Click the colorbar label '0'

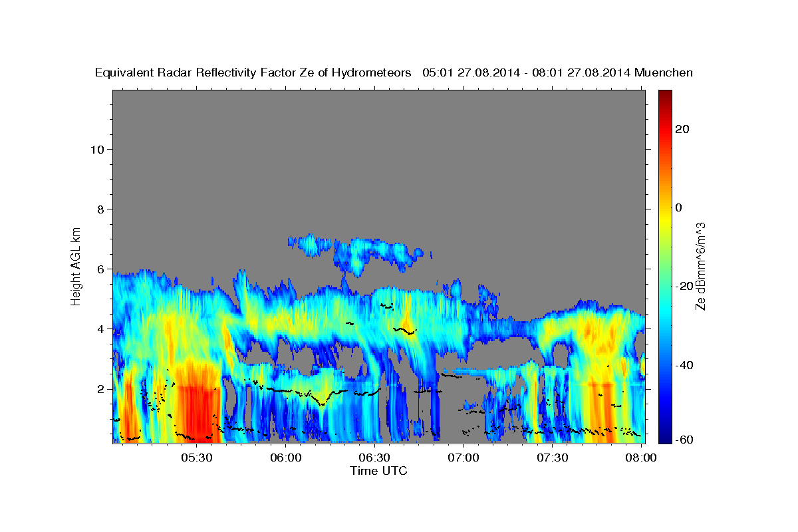click(x=679, y=207)
